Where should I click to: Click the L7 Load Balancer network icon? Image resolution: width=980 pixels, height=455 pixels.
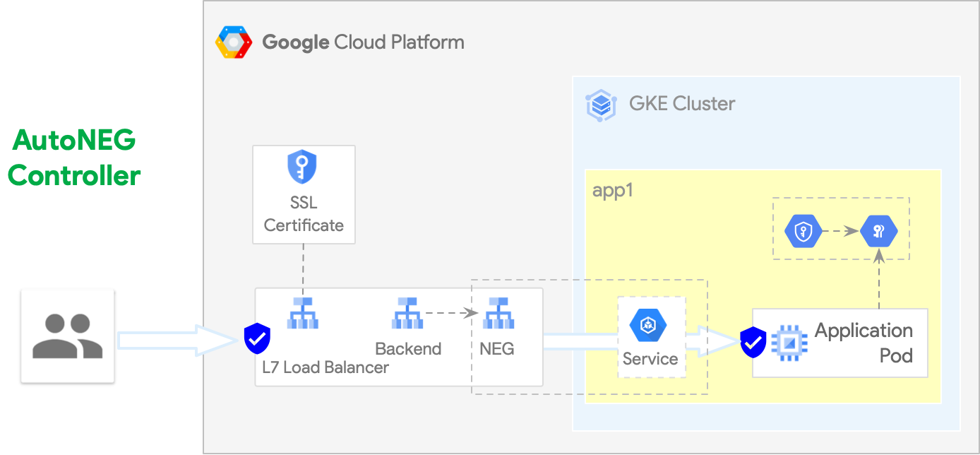(x=303, y=313)
